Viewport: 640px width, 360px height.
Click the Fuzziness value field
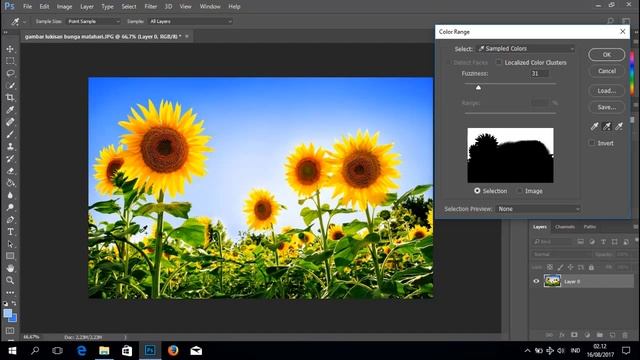tap(540, 73)
